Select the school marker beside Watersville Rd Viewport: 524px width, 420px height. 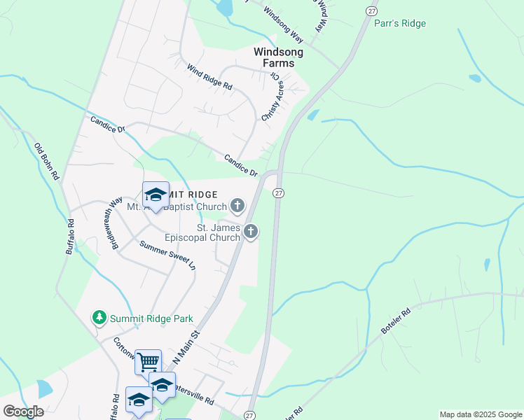(162, 386)
